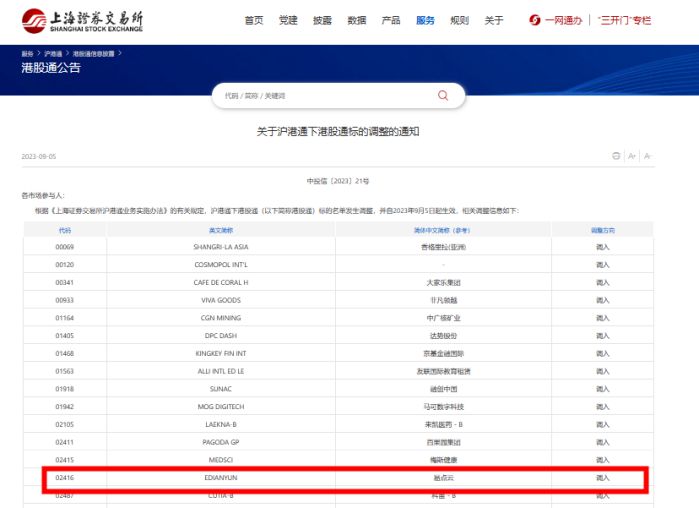Click the 调整方向 column header

coord(603,230)
